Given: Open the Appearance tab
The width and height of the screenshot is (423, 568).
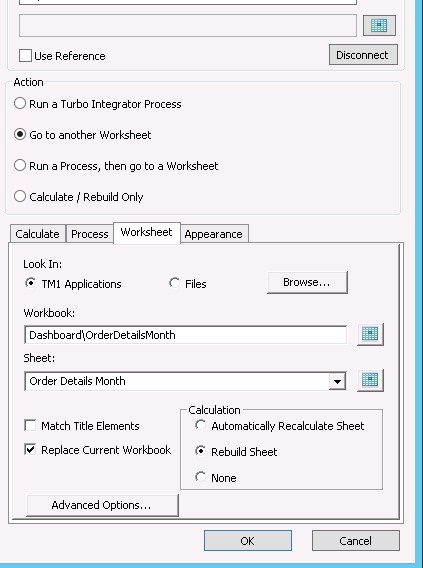Looking at the screenshot, I should point(214,234).
